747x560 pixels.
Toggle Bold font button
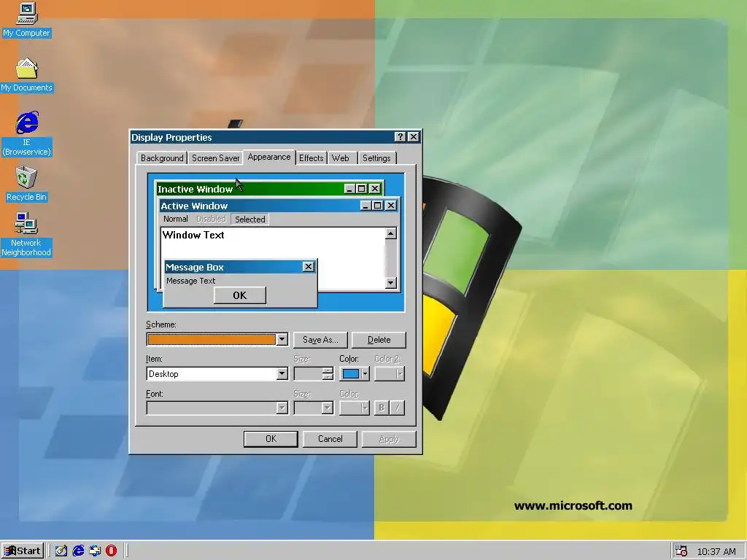pyautogui.click(x=382, y=408)
